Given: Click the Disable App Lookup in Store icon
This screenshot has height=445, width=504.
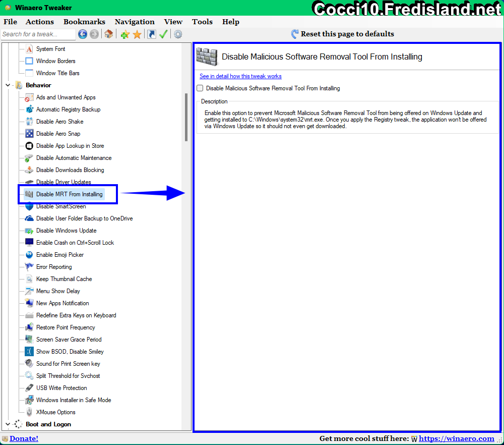Looking at the screenshot, I should 29,146.
